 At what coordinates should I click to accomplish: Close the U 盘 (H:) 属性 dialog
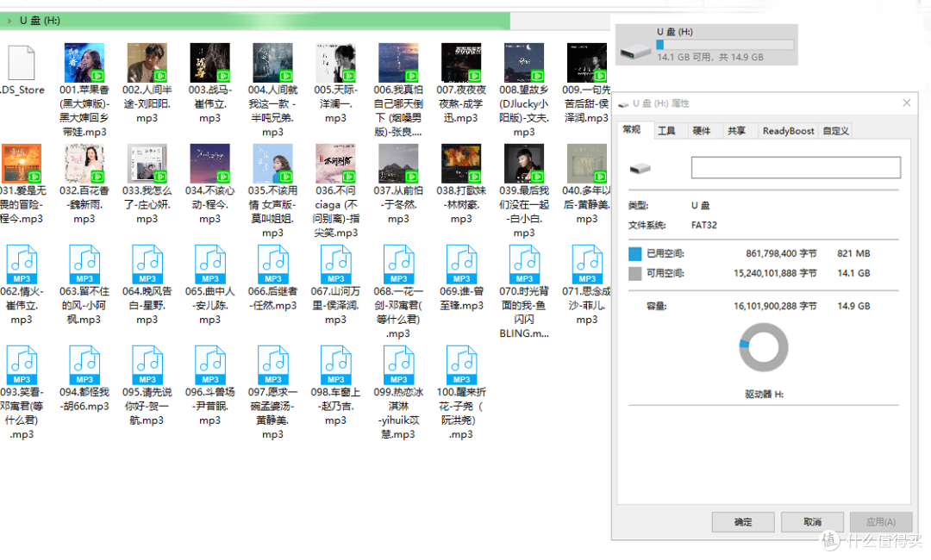tap(907, 103)
